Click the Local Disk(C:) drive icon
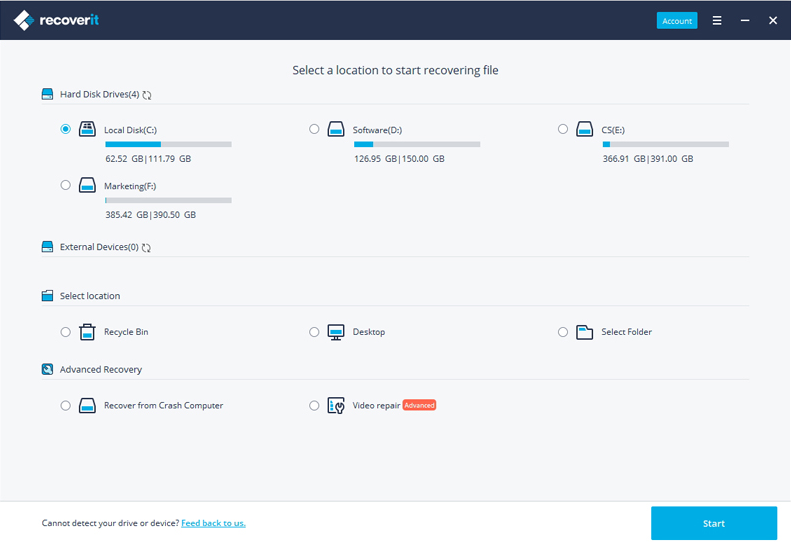Image resolution: width=791 pixels, height=542 pixels. (88, 129)
